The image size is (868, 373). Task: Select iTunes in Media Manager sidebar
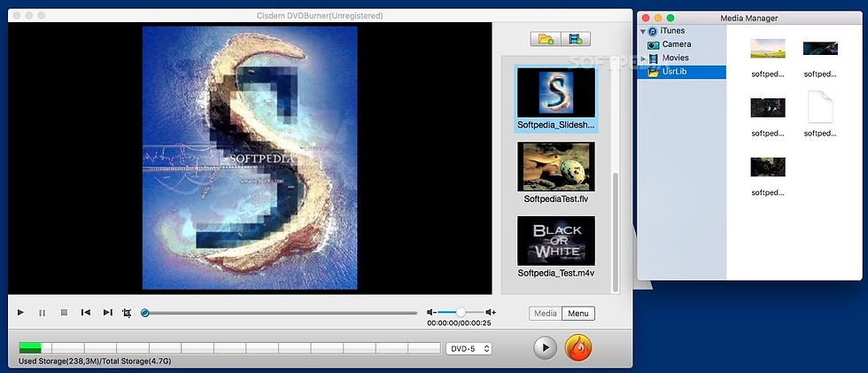672,31
